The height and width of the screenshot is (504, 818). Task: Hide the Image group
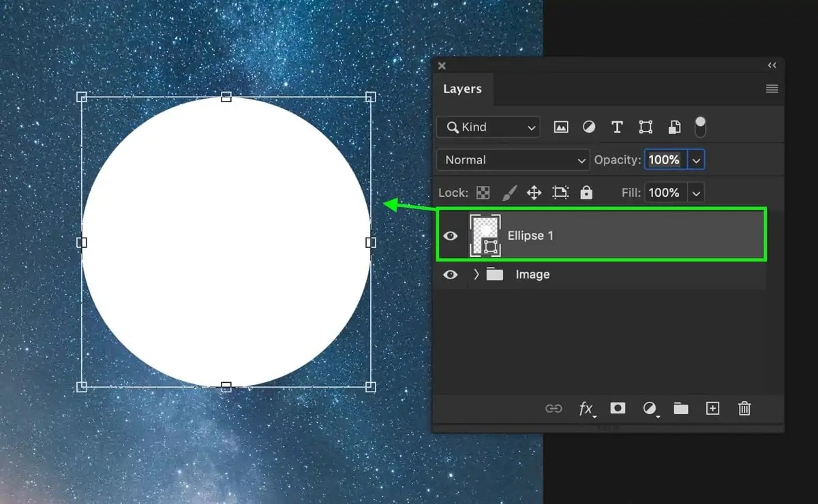[x=450, y=274]
